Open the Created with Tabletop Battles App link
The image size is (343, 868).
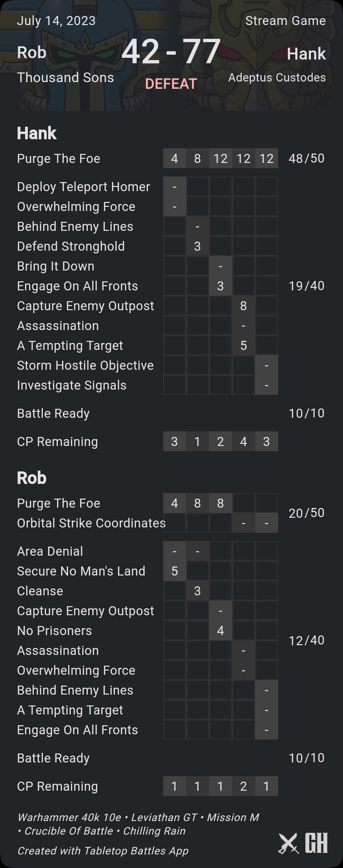(x=103, y=851)
